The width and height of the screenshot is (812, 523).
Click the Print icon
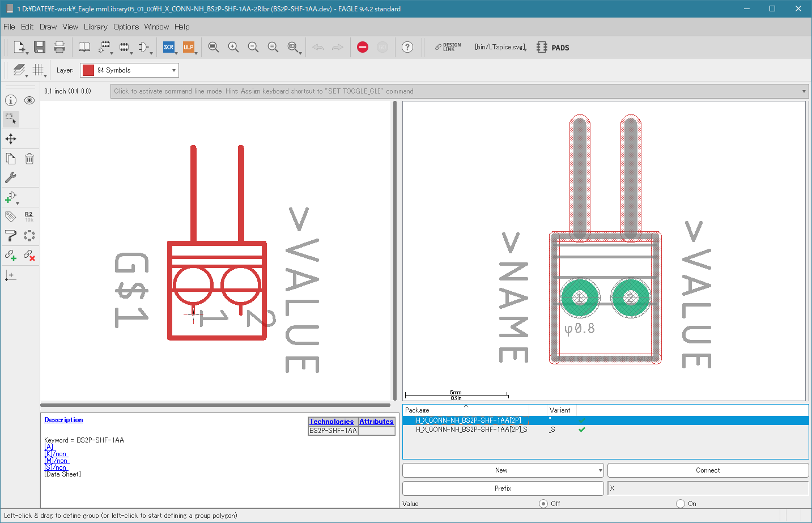59,47
